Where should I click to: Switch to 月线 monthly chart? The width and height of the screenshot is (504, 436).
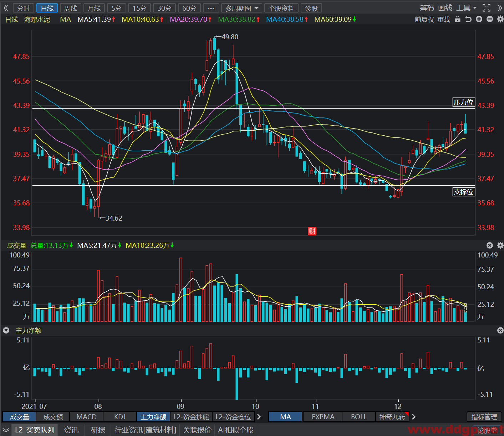click(94, 8)
